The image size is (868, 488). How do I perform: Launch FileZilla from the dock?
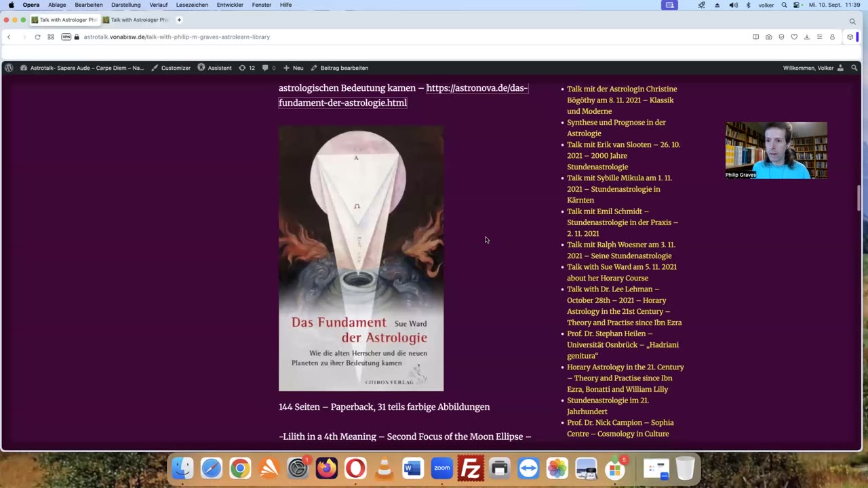(471, 468)
